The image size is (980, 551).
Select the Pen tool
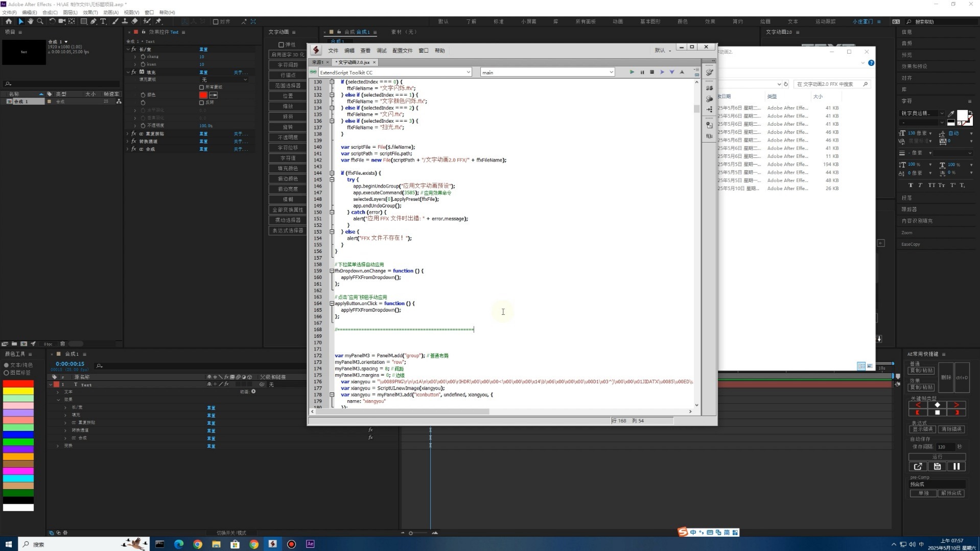tap(94, 21)
